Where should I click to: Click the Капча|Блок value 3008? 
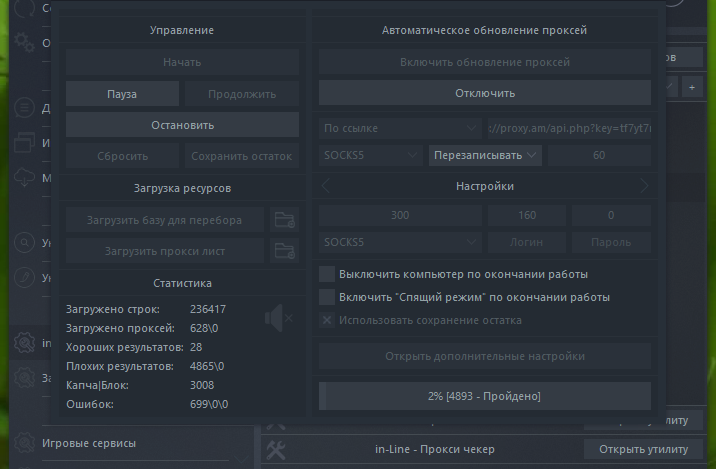click(202, 385)
